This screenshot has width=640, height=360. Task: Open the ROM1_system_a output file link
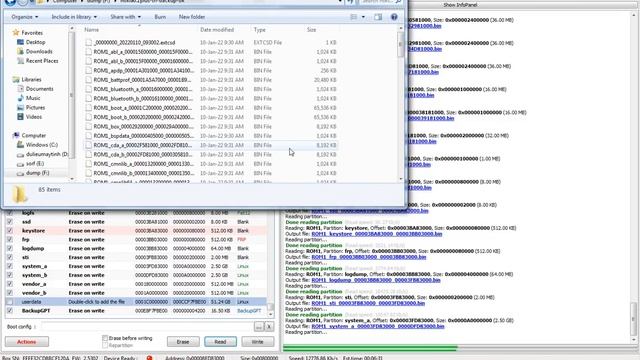(x=378, y=326)
